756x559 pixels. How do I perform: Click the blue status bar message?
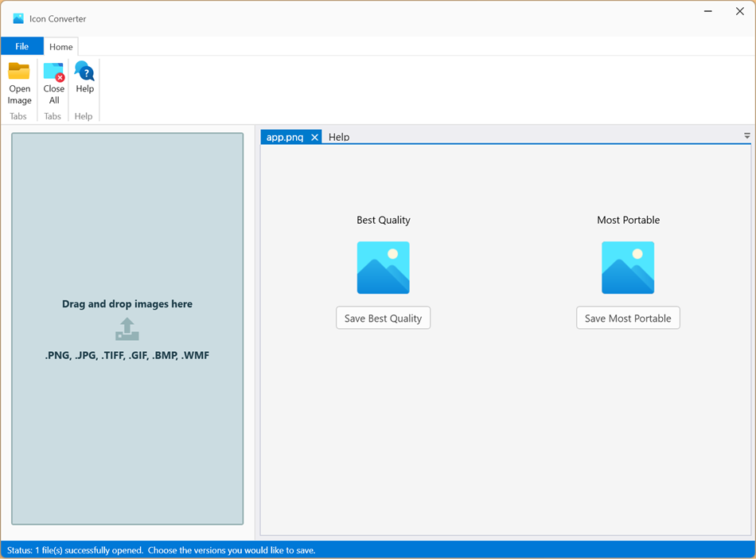click(x=159, y=549)
